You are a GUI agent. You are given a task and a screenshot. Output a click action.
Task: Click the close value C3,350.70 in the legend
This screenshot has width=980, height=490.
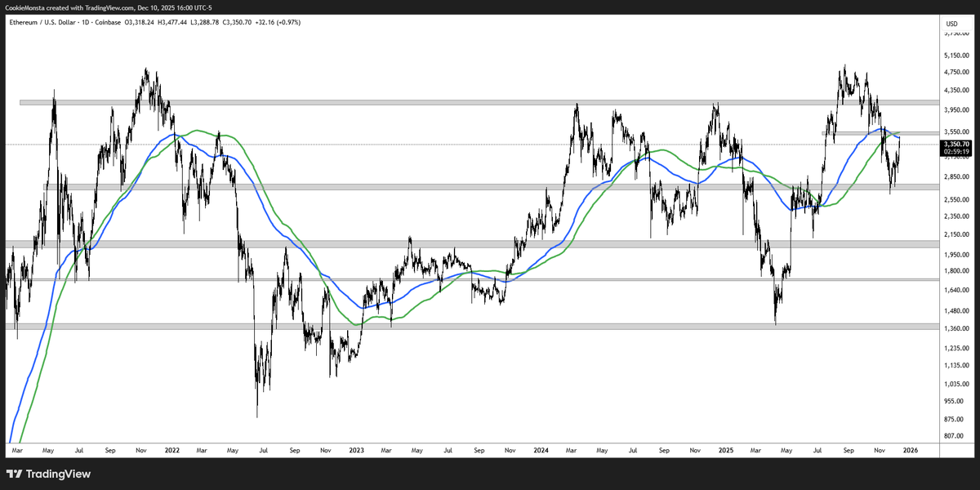[237, 22]
